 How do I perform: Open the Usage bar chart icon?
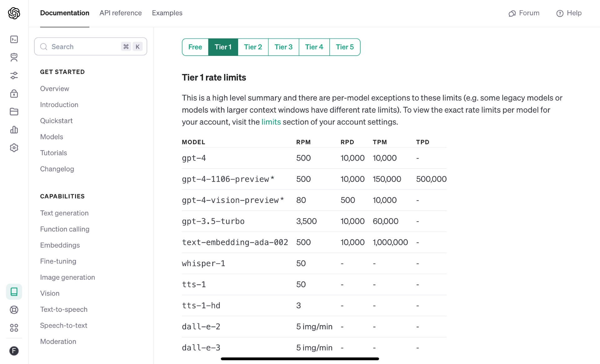tap(14, 130)
